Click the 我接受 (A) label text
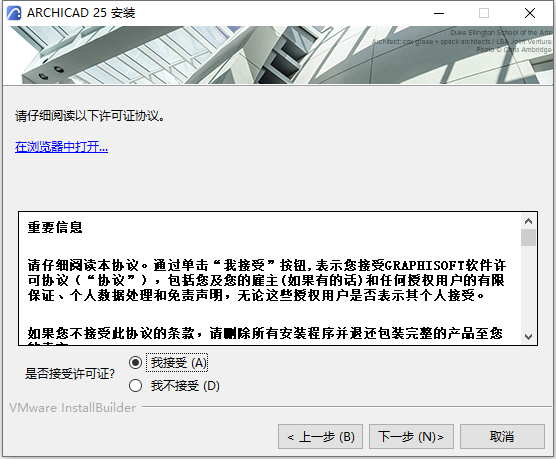This screenshot has height=459, width=556. (x=178, y=363)
